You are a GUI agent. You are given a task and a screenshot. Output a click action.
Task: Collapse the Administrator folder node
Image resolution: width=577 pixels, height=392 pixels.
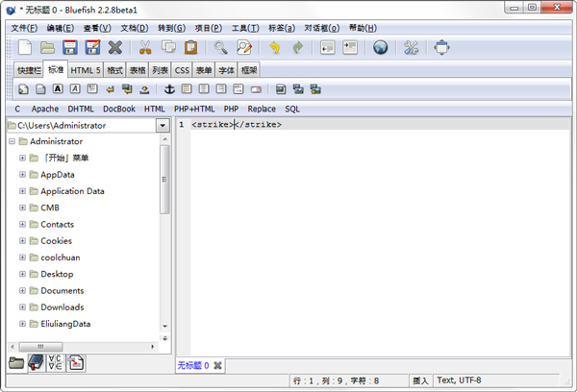pyautogui.click(x=13, y=141)
